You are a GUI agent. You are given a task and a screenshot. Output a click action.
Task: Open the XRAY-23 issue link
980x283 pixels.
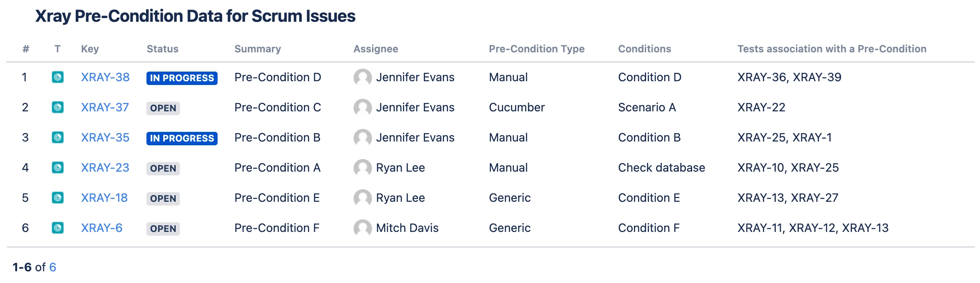click(x=105, y=168)
